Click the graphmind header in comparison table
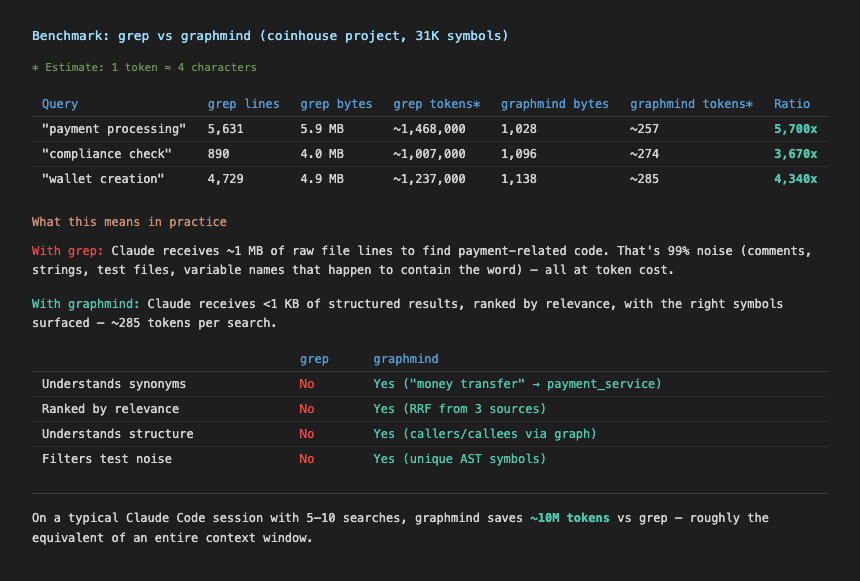The image size is (860, 581). [x=406, y=359]
